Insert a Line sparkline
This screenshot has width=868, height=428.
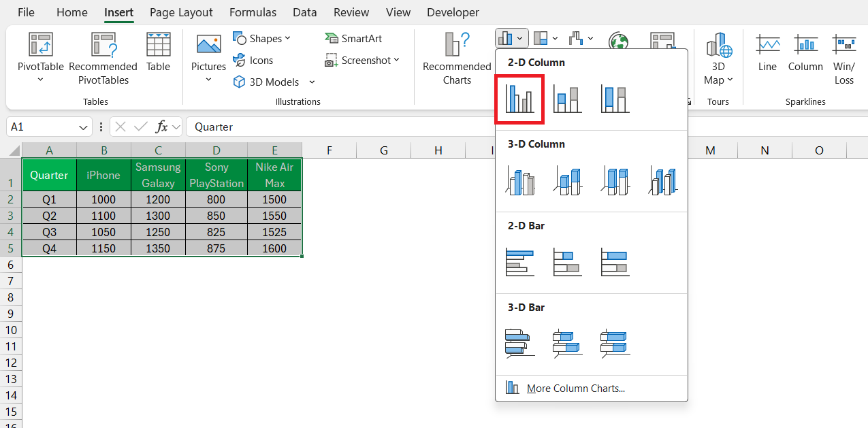pos(767,52)
